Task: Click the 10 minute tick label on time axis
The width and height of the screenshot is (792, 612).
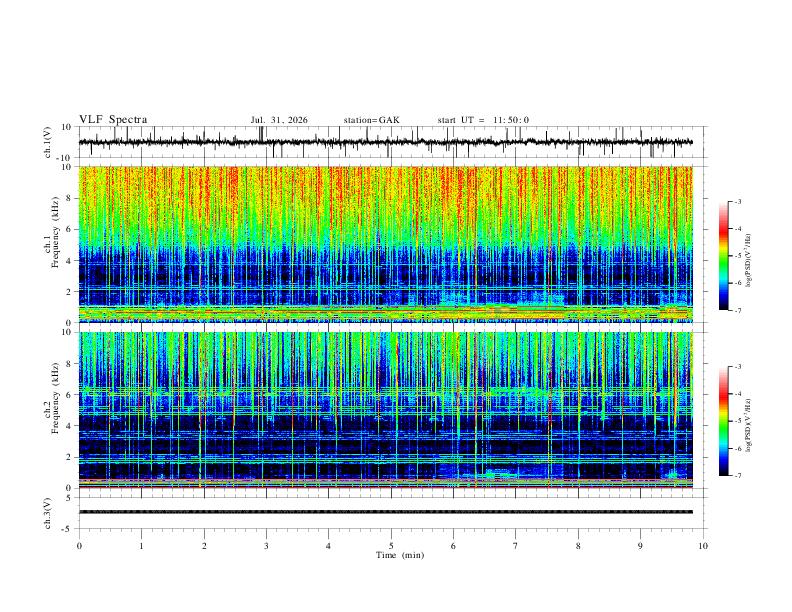Action: tap(703, 546)
